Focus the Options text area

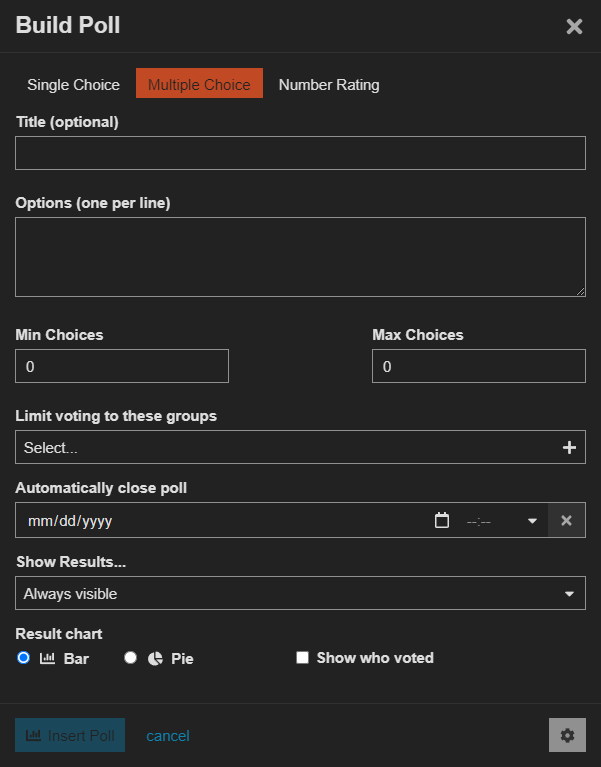click(300, 257)
